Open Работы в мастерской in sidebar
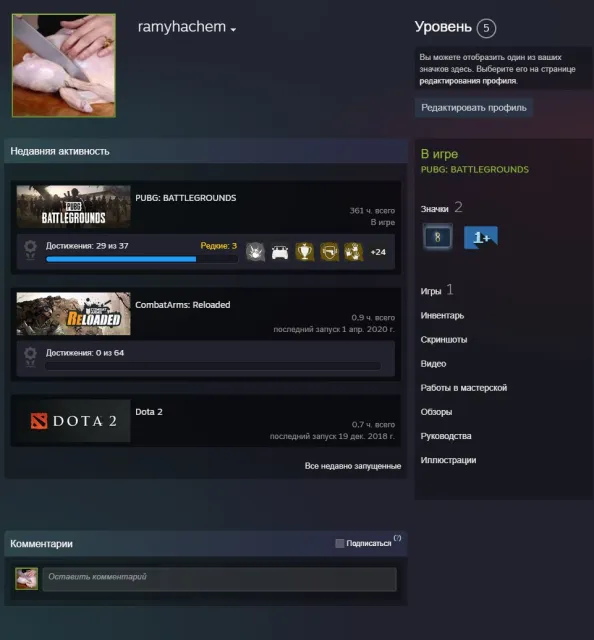This screenshot has height=640, width=594. click(464, 388)
